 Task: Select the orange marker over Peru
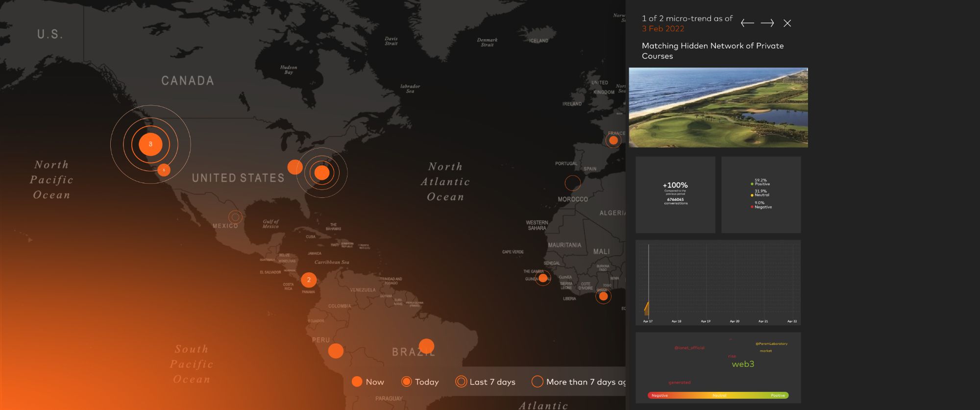(x=336, y=351)
